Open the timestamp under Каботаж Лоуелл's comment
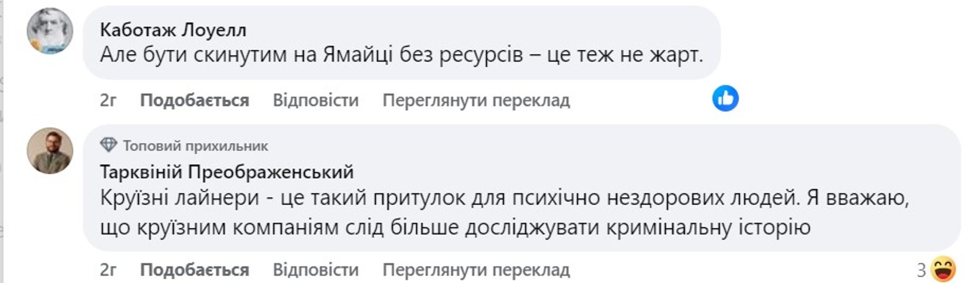This screenshot has width=980, height=283. [108, 100]
